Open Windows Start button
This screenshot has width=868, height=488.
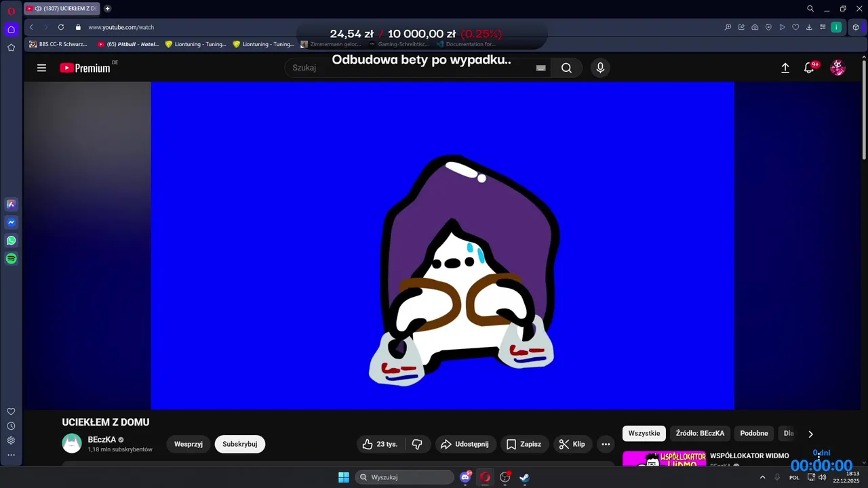pyautogui.click(x=344, y=477)
